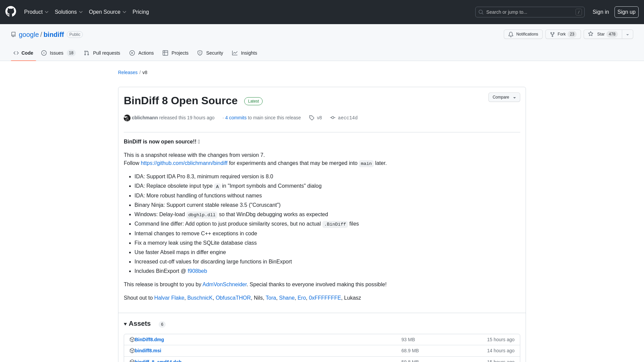Select the Security tab
This screenshot has height=362, width=644.
210,53
